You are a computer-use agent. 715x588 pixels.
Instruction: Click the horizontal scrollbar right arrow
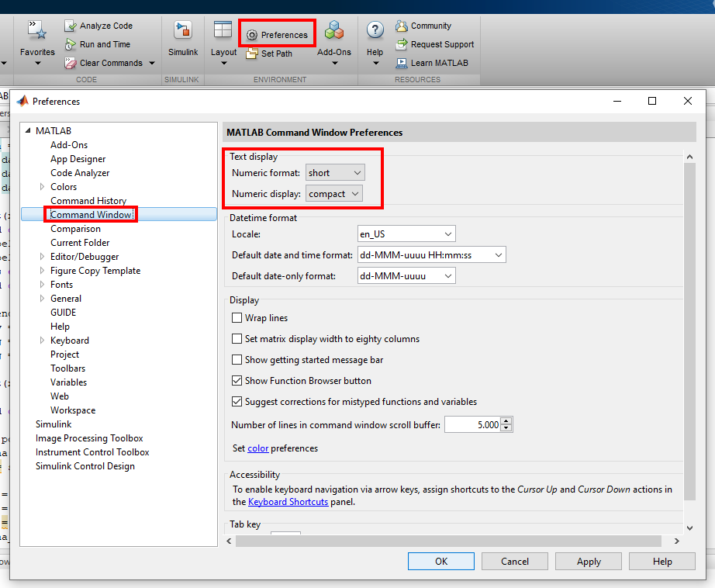[x=677, y=541]
